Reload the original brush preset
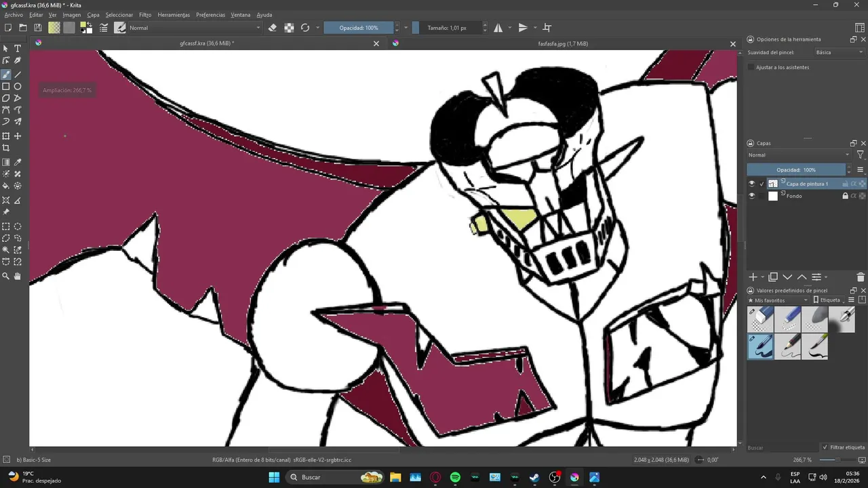 coord(305,28)
